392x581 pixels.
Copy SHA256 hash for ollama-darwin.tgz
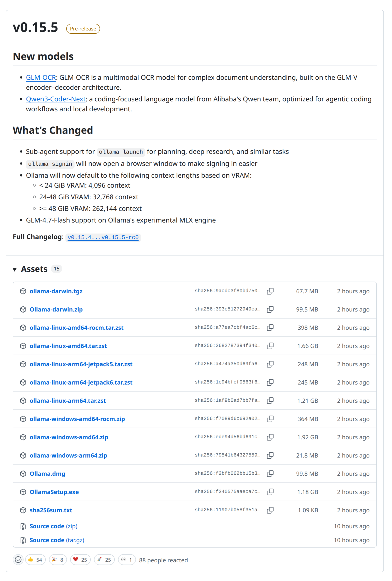[270, 291]
